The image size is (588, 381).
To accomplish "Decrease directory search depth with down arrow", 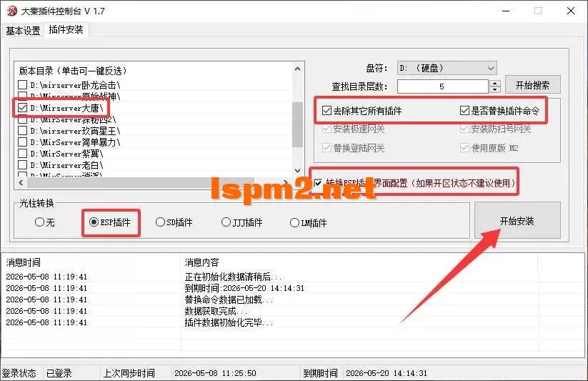I will (x=495, y=90).
